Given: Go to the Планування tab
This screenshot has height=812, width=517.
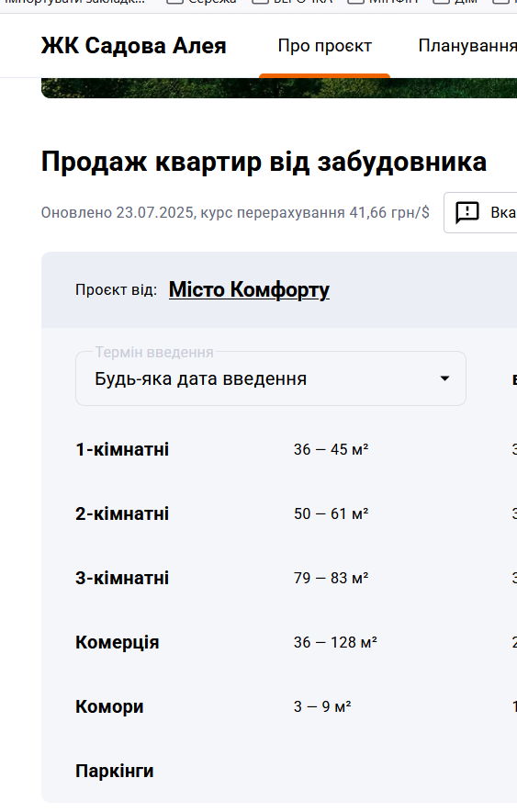Looking at the screenshot, I should tap(467, 46).
